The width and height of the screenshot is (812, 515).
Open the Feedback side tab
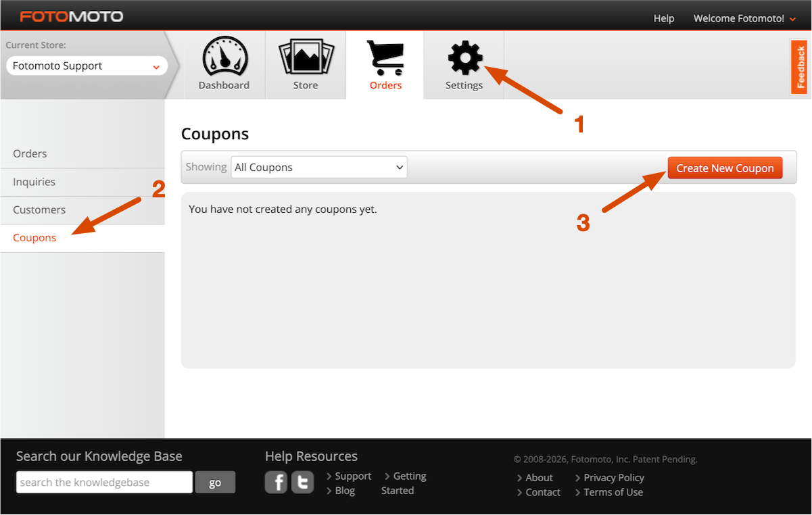[801, 67]
